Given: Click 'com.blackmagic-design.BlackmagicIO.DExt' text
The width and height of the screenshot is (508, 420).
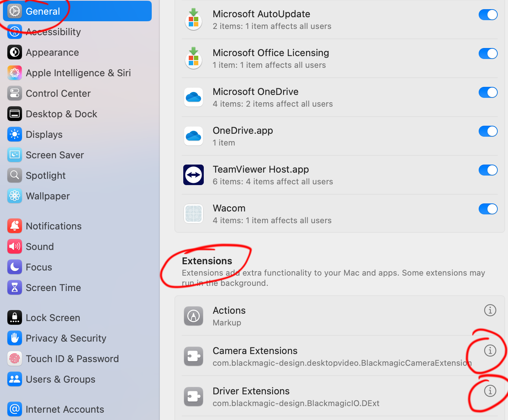Looking at the screenshot, I should coord(296,404).
